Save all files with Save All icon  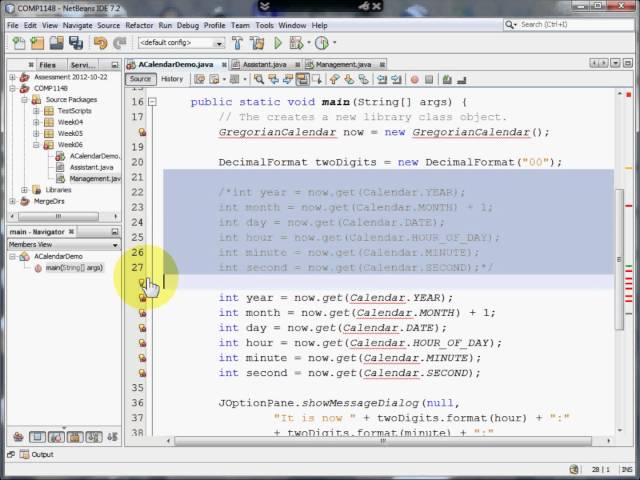(x=76, y=42)
